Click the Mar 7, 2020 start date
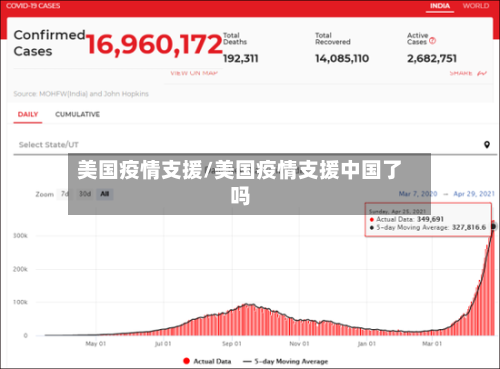 418,194
